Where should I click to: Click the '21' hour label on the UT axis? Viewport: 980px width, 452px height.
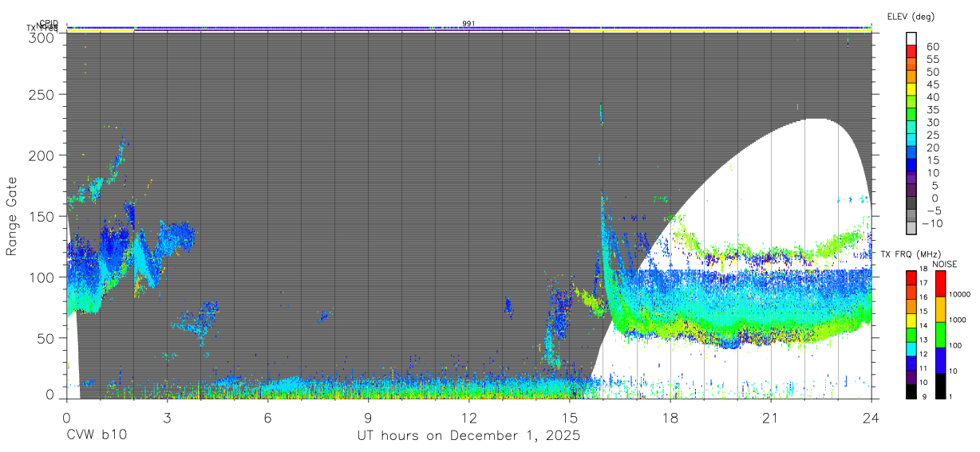(770, 417)
